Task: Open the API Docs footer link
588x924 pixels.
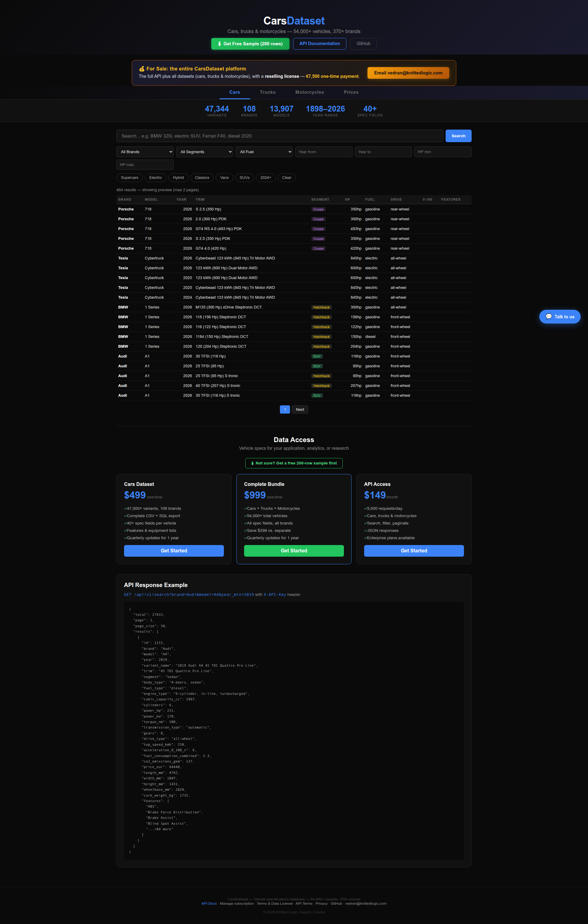Action: (209, 904)
